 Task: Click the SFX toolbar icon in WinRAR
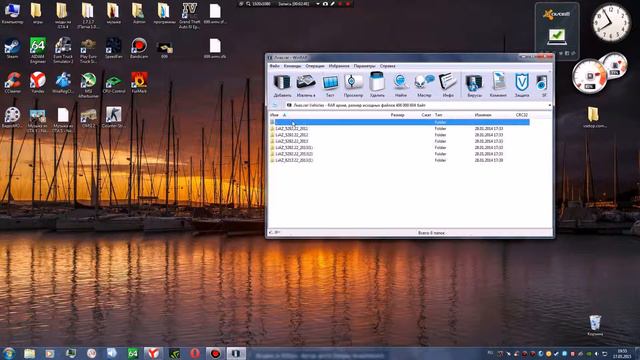pos(542,85)
